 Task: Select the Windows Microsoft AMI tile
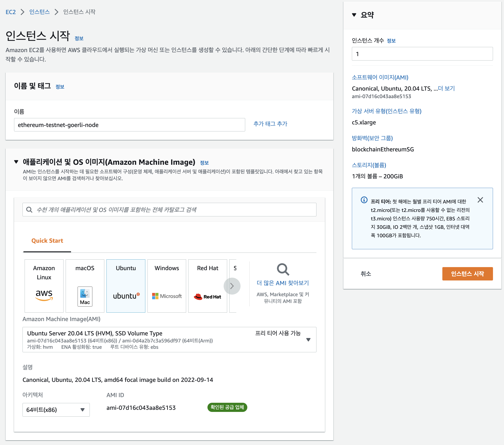(x=167, y=286)
